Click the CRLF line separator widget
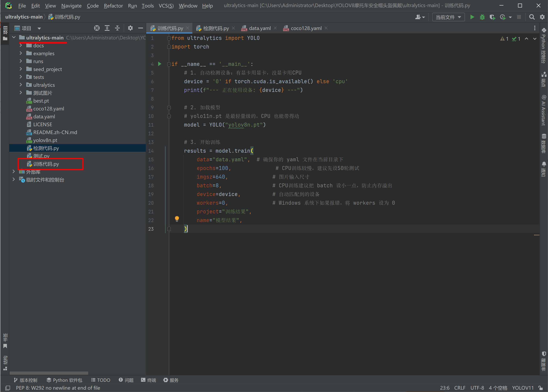Screen dimensions: 548x392 [x=459, y=388]
